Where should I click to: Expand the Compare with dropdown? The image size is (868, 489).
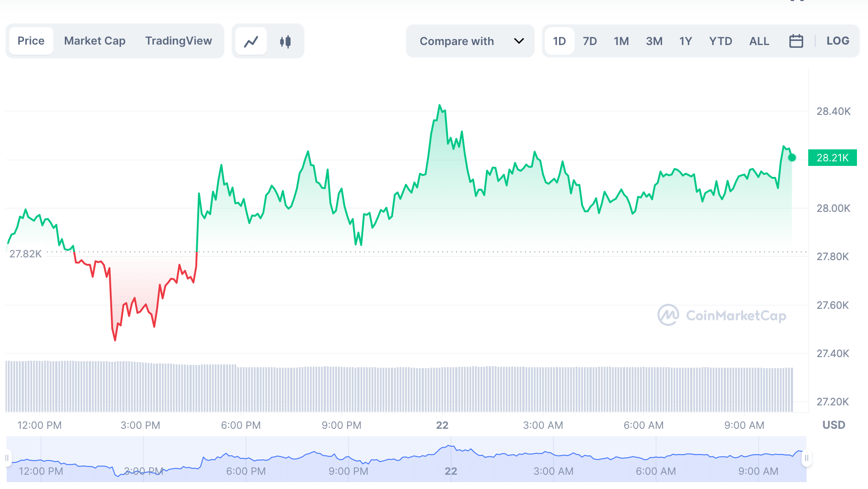coord(470,41)
